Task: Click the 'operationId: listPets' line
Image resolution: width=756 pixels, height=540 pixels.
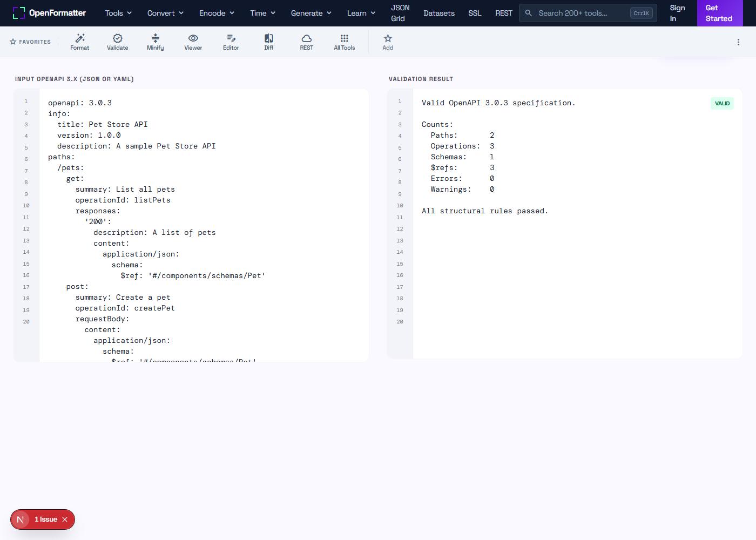Action: (123, 200)
